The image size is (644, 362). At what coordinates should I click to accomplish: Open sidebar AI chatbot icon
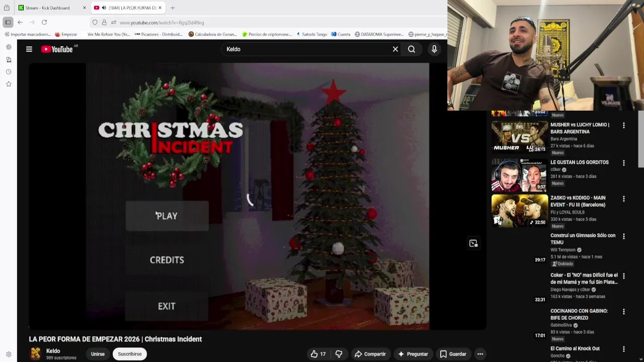click(x=9, y=47)
